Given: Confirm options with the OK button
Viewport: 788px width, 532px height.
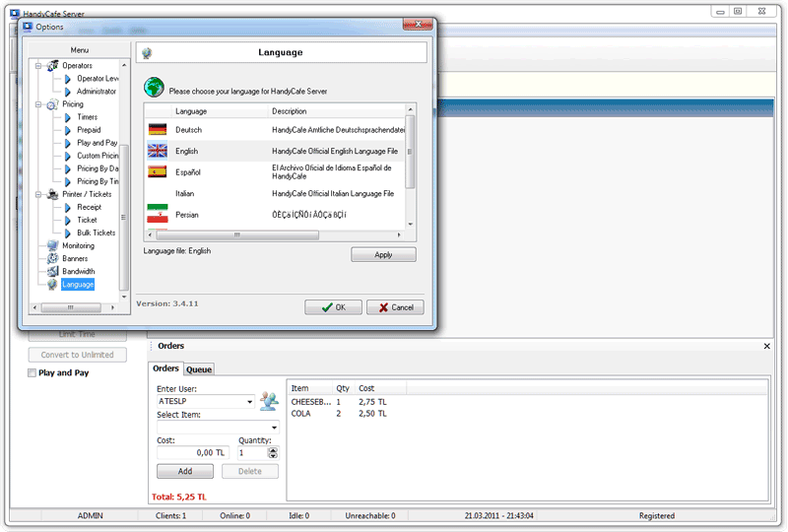Looking at the screenshot, I should pos(333,307).
